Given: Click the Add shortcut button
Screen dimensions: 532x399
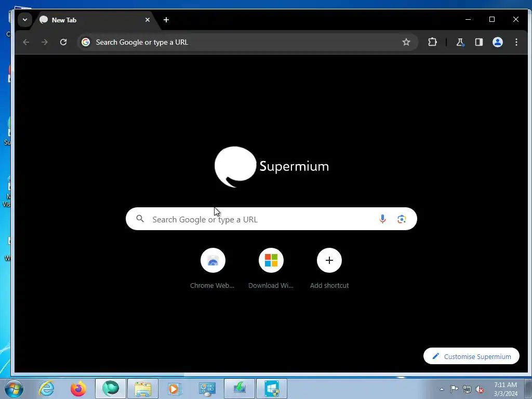Looking at the screenshot, I should pyautogui.click(x=329, y=269).
